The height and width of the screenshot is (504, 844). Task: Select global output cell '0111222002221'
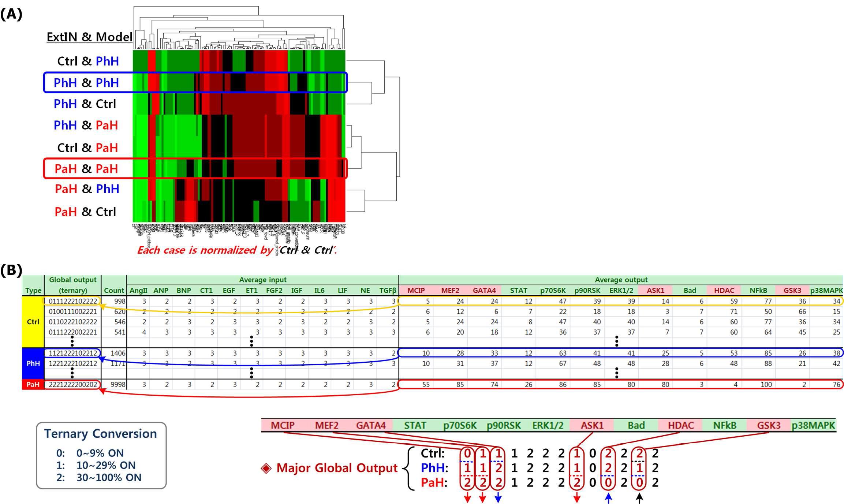click(73, 332)
